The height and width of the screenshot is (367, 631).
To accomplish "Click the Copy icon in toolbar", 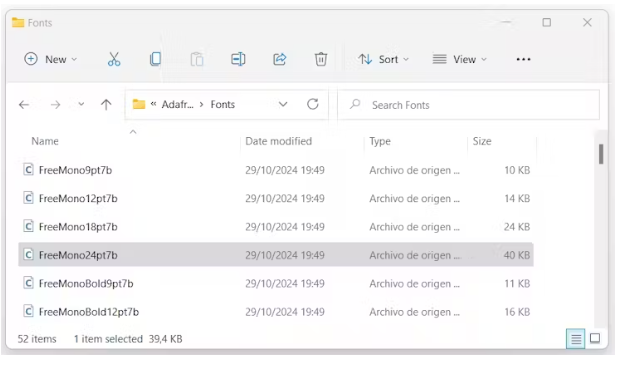I will (155, 59).
